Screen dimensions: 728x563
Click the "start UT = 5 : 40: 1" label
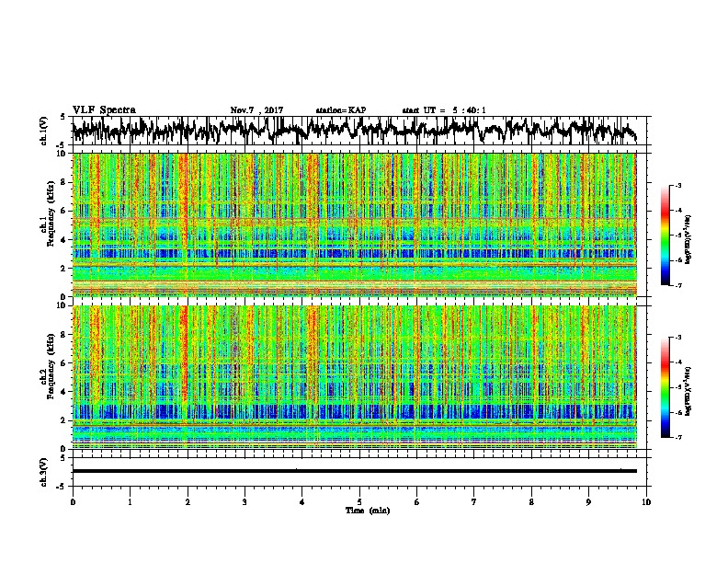(444, 110)
